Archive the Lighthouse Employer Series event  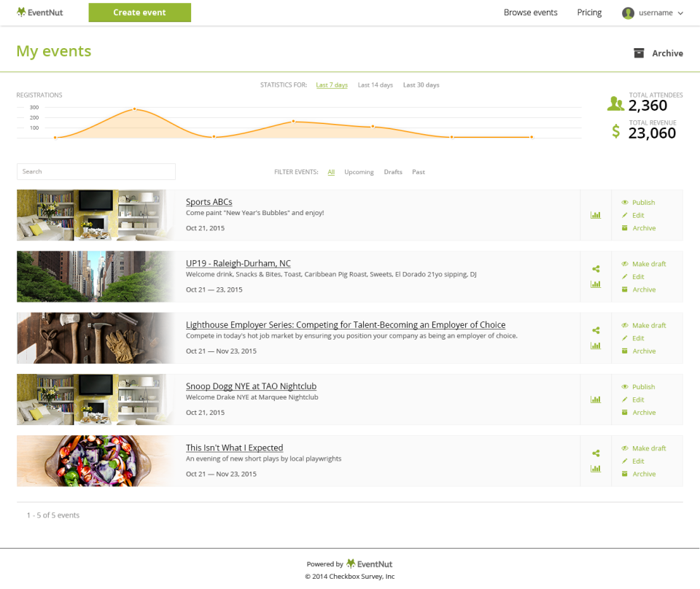tap(639, 351)
